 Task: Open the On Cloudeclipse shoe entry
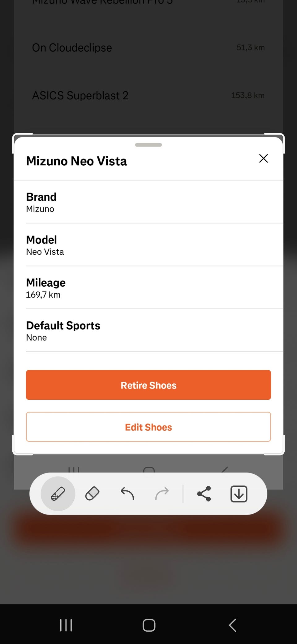(148, 48)
